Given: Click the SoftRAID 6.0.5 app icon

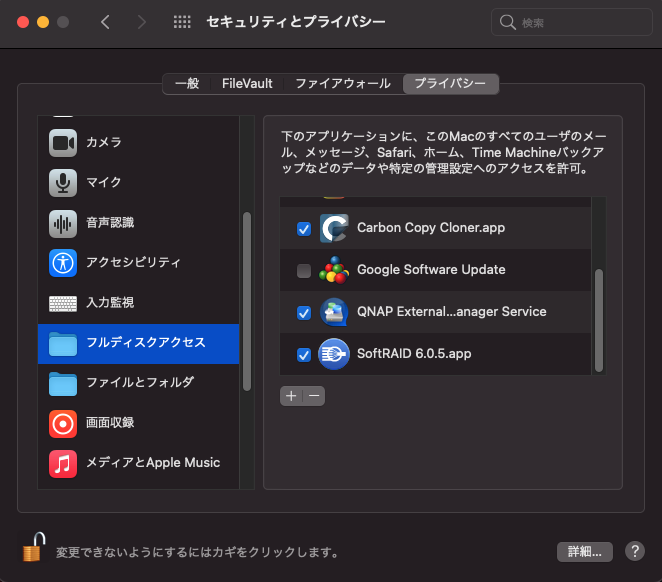Looking at the screenshot, I should [x=334, y=354].
